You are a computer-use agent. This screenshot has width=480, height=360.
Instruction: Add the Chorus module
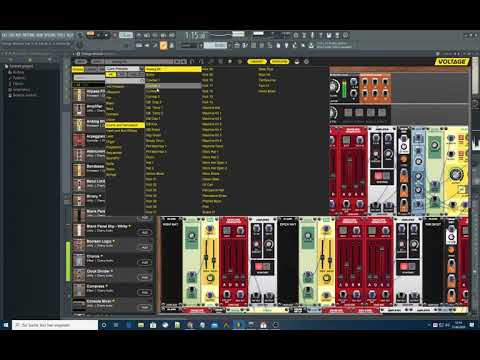point(145,262)
